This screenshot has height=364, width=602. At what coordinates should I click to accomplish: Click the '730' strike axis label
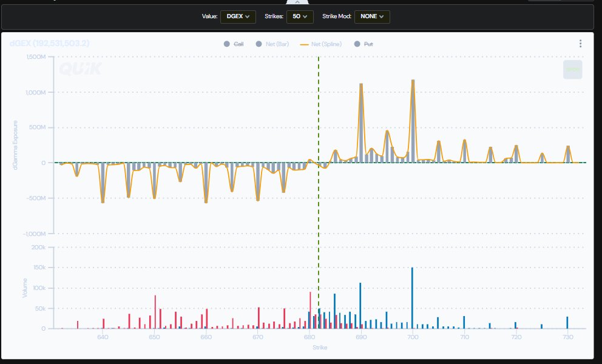568,337
